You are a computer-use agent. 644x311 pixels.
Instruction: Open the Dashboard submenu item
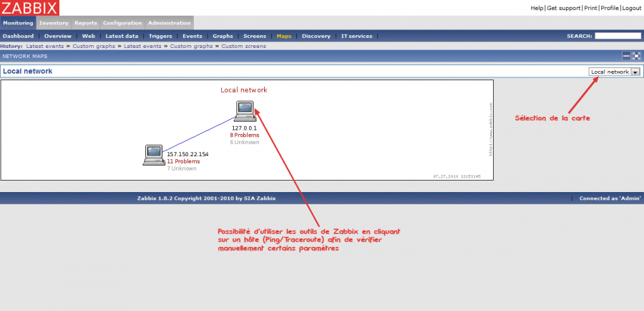click(x=19, y=37)
